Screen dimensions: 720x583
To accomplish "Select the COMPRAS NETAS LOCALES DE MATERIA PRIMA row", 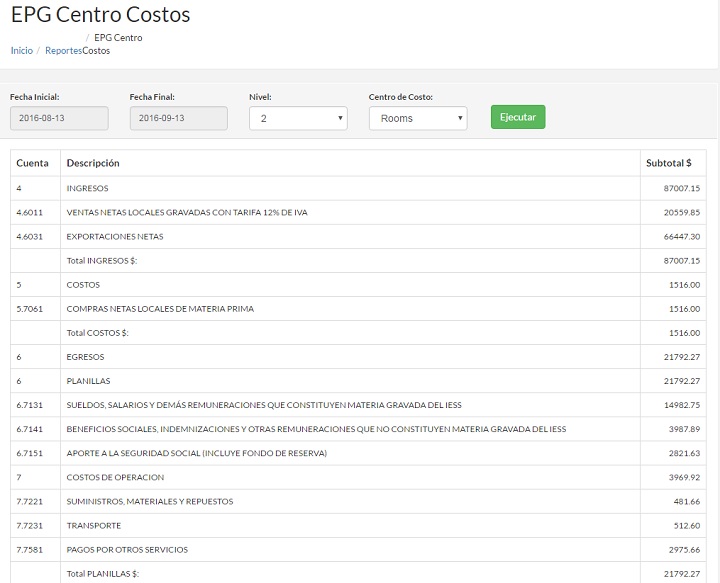I will point(160,309).
